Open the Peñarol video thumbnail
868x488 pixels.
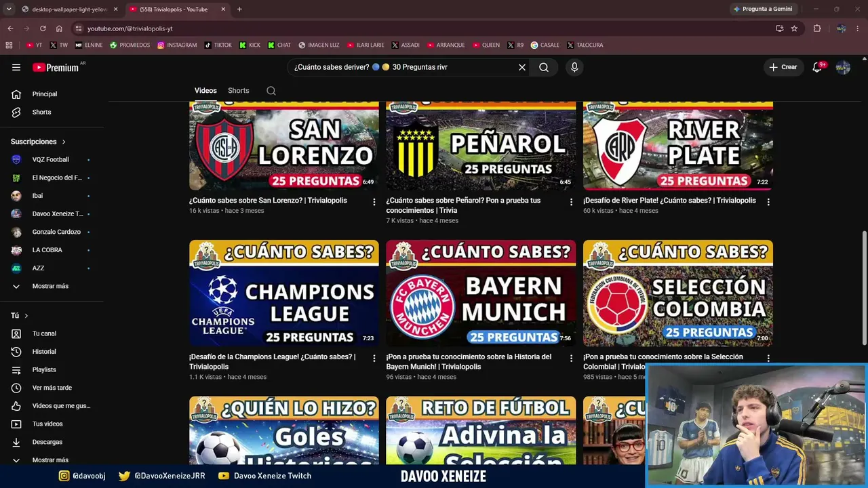481,146
